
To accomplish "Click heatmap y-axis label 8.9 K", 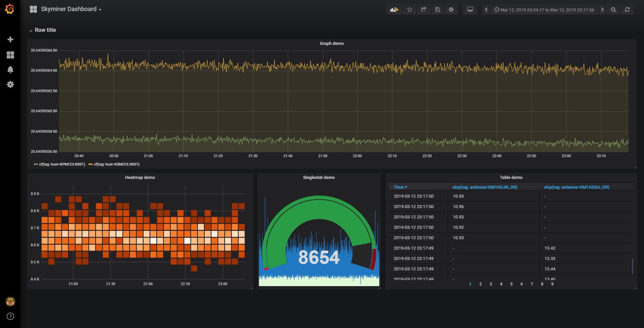I will coord(35,194).
